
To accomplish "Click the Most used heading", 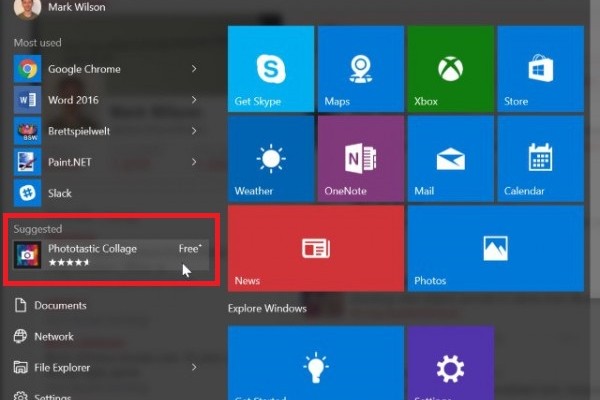I will point(38,42).
